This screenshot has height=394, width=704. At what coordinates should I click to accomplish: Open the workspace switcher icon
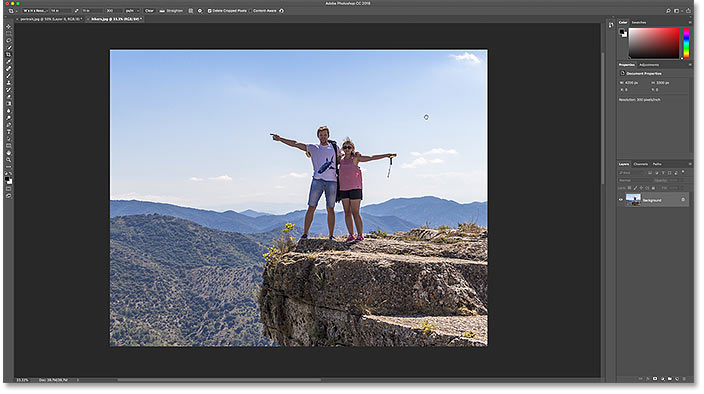tap(677, 11)
